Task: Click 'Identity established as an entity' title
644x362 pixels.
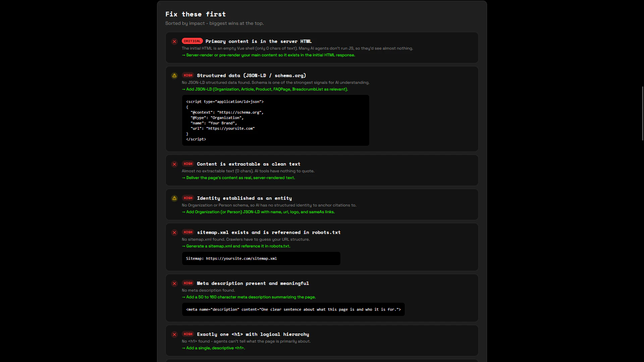Action: point(244,198)
